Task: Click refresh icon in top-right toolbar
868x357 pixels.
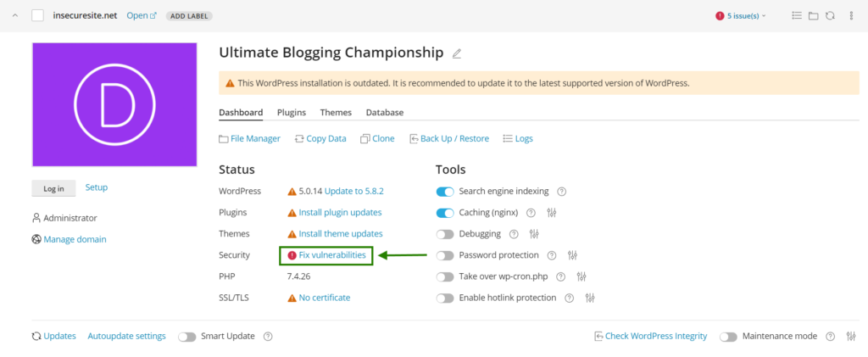Action: tap(830, 16)
